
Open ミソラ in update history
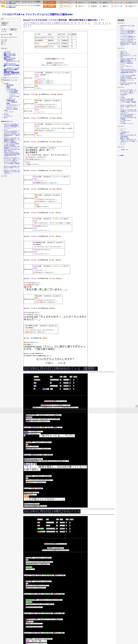[122, 96]
